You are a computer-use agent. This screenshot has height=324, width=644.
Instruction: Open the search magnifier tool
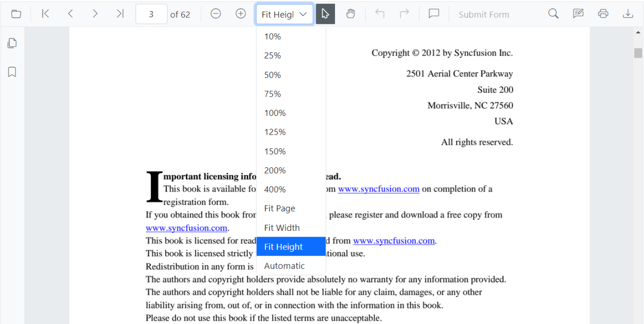click(553, 14)
